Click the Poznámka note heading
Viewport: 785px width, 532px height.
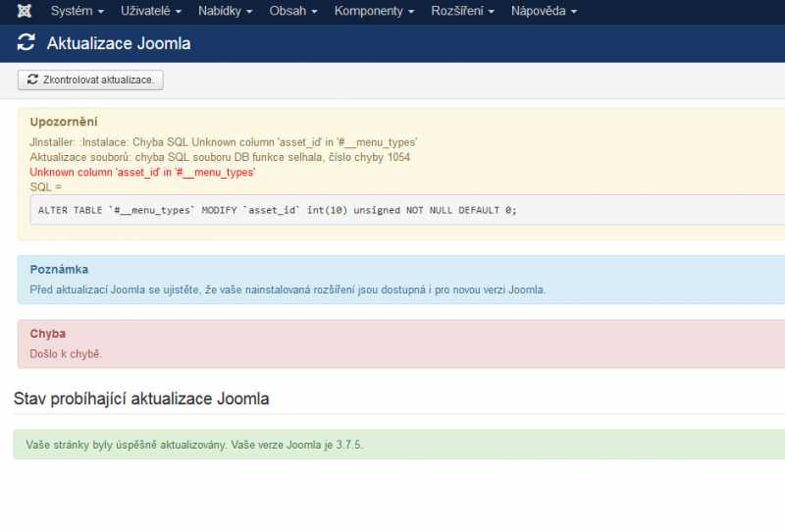coord(59,270)
